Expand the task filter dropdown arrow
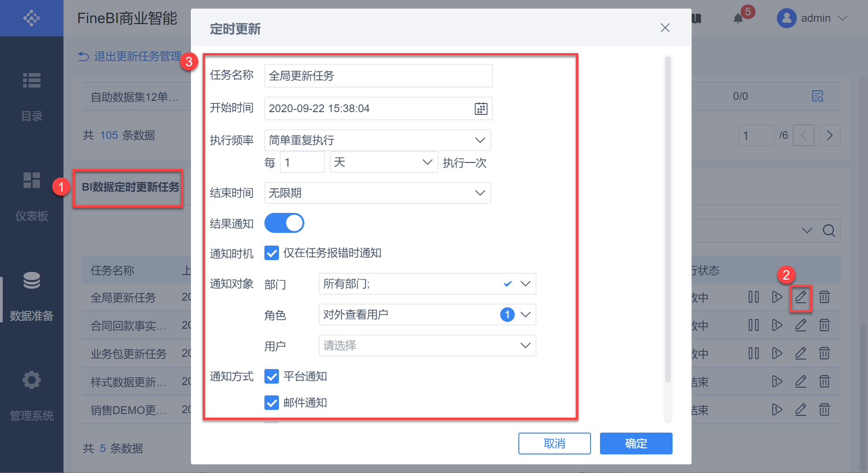The image size is (868, 473). (807, 231)
